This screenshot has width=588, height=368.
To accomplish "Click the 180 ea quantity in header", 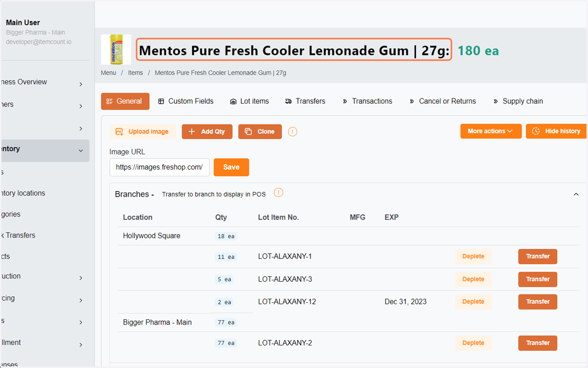I will click(x=478, y=50).
